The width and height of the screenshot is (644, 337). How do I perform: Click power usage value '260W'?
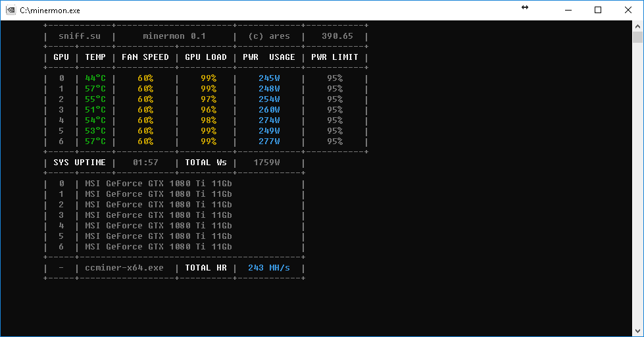269,110
